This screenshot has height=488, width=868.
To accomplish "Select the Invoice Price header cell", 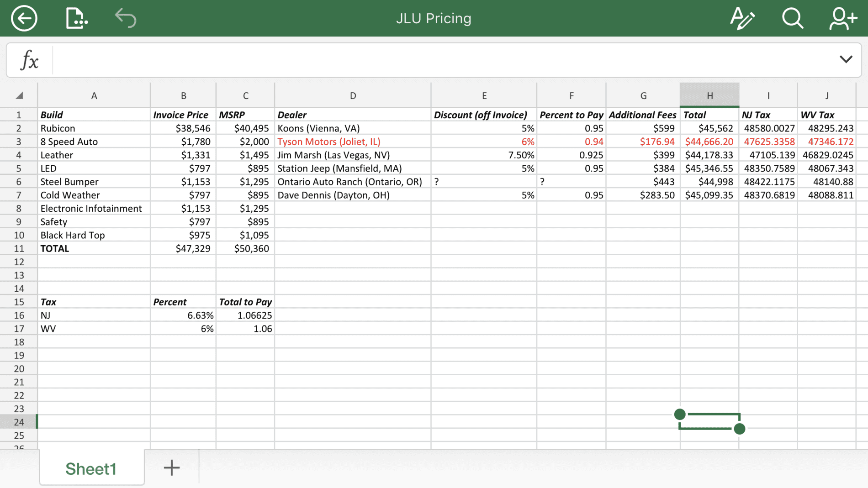I will (183, 115).
